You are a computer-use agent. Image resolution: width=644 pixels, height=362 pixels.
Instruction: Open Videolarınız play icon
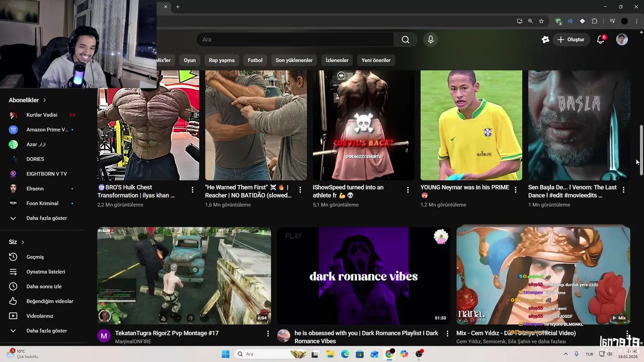[x=13, y=316]
